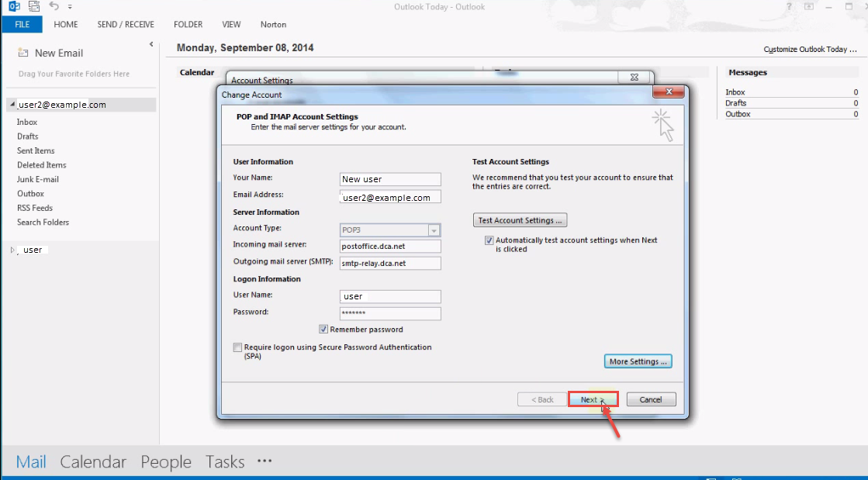Viewport: 868px width, 480px height.
Task: Uncheck the Remember password checkbox
Action: pos(323,330)
